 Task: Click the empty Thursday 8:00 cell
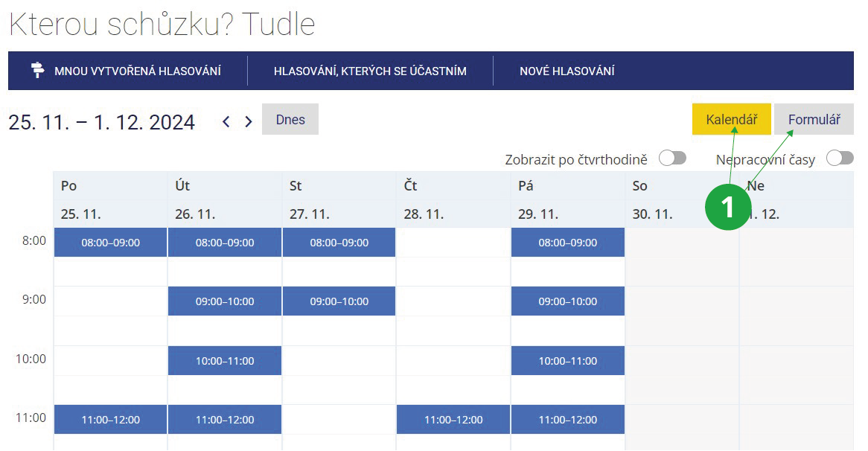[x=453, y=243]
